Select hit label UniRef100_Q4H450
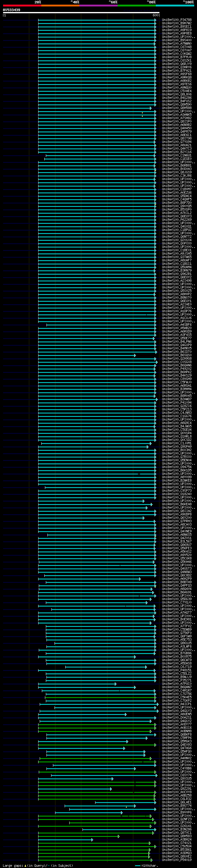The width and height of the screenshot is (197, 868). click(177, 128)
